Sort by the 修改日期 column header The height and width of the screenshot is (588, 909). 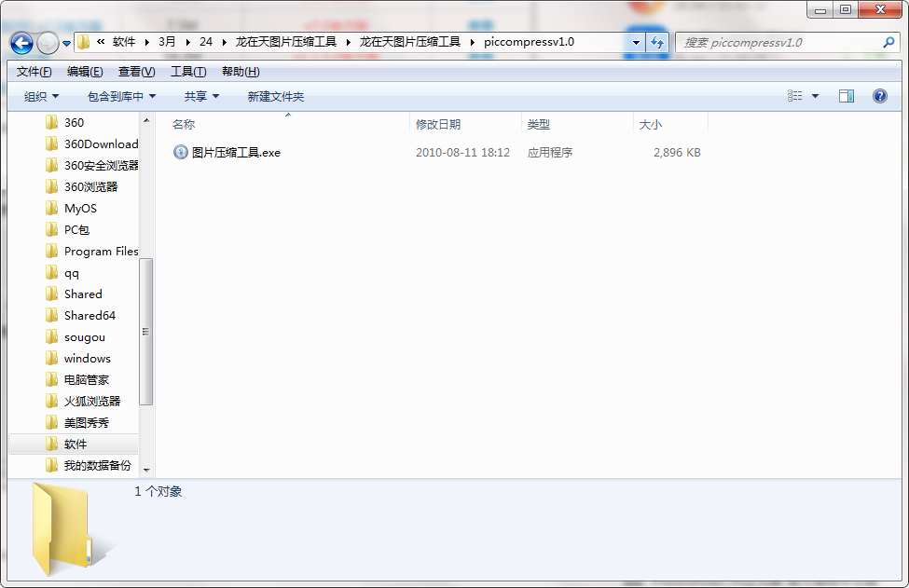tap(437, 125)
